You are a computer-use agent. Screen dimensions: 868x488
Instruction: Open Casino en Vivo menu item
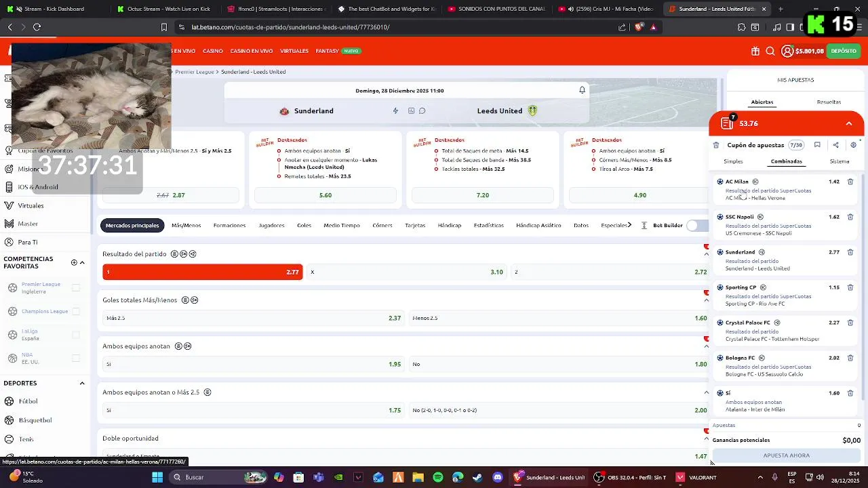[x=252, y=51]
